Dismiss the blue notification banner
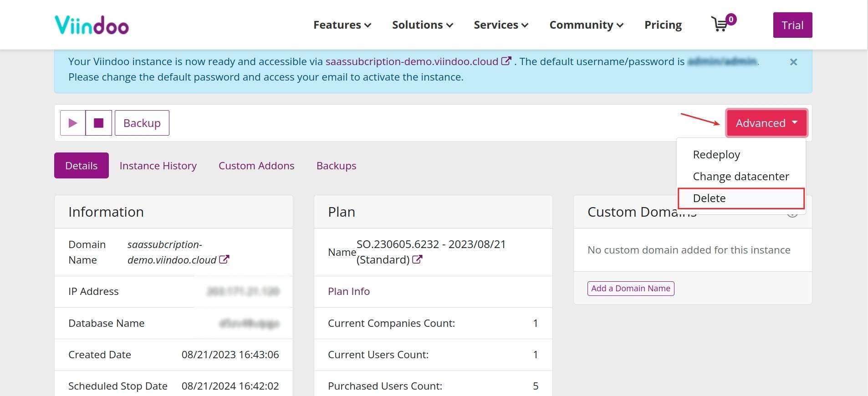Screen dimensions: 868x396 (793, 62)
